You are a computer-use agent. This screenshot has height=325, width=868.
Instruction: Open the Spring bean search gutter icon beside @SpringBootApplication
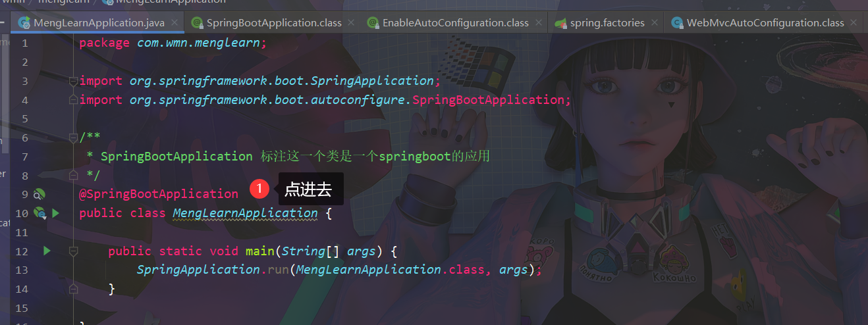(x=40, y=194)
